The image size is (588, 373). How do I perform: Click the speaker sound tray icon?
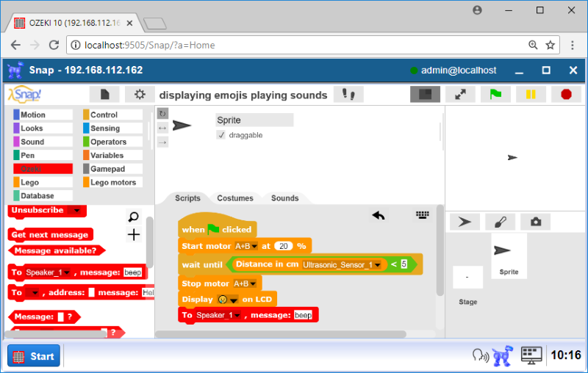click(481, 355)
